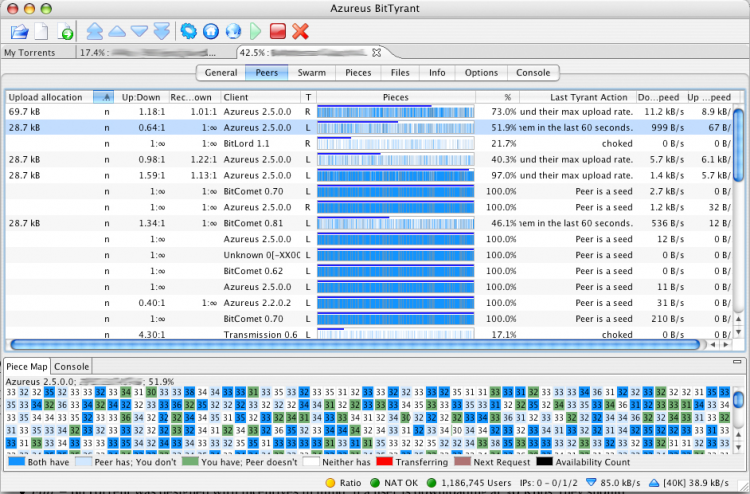
Task: Select the Azureus 2.2.0.2 peer row
Action: (368, 303)
